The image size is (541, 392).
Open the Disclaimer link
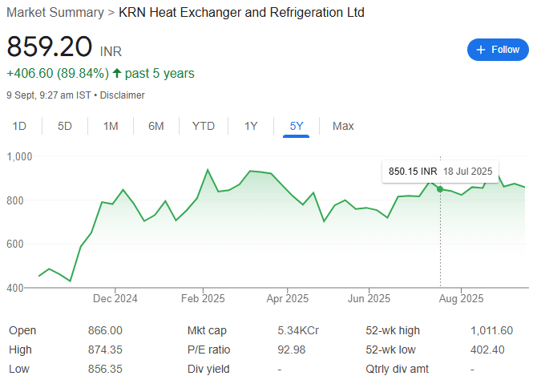[x=122, y=95]
